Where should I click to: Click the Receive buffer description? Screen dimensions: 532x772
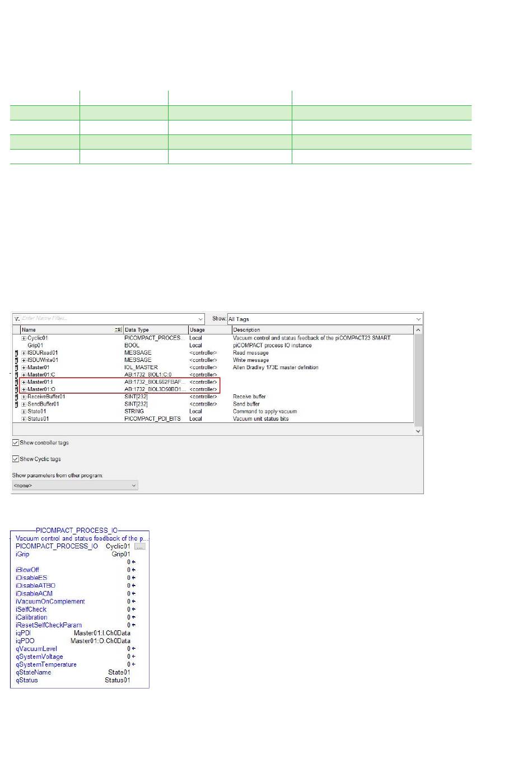coord(249,397)
